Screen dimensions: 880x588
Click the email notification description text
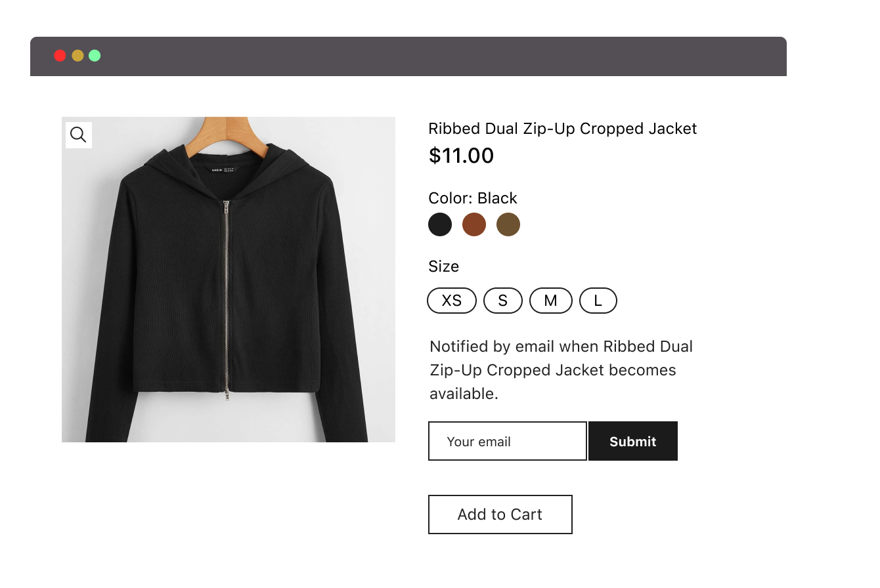(561, 369)
